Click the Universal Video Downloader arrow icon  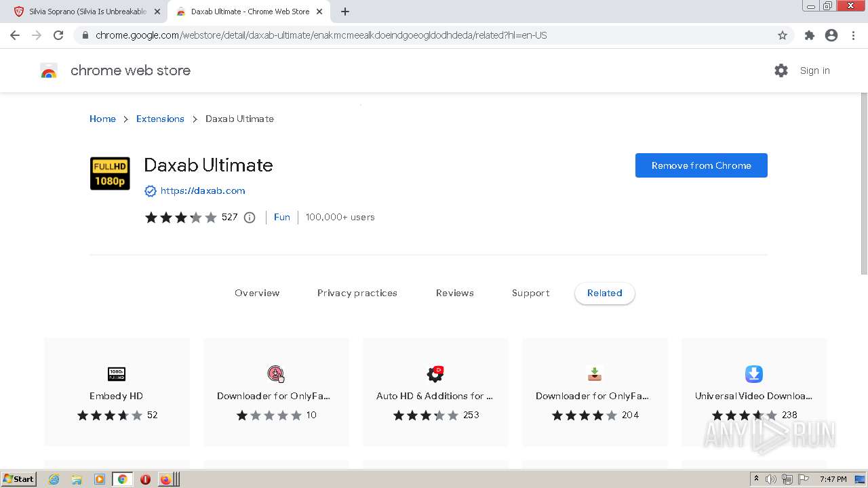coord(754,374)
